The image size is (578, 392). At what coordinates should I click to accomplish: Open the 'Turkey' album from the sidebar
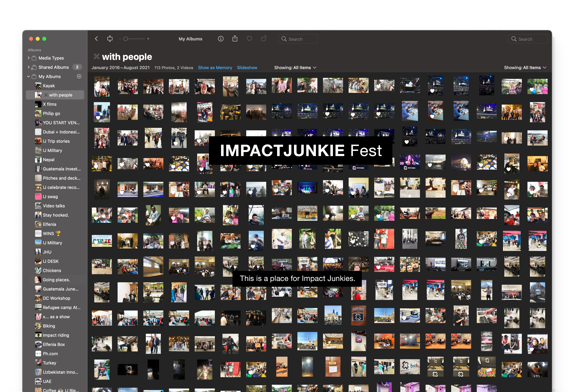(x=50, y=363)
